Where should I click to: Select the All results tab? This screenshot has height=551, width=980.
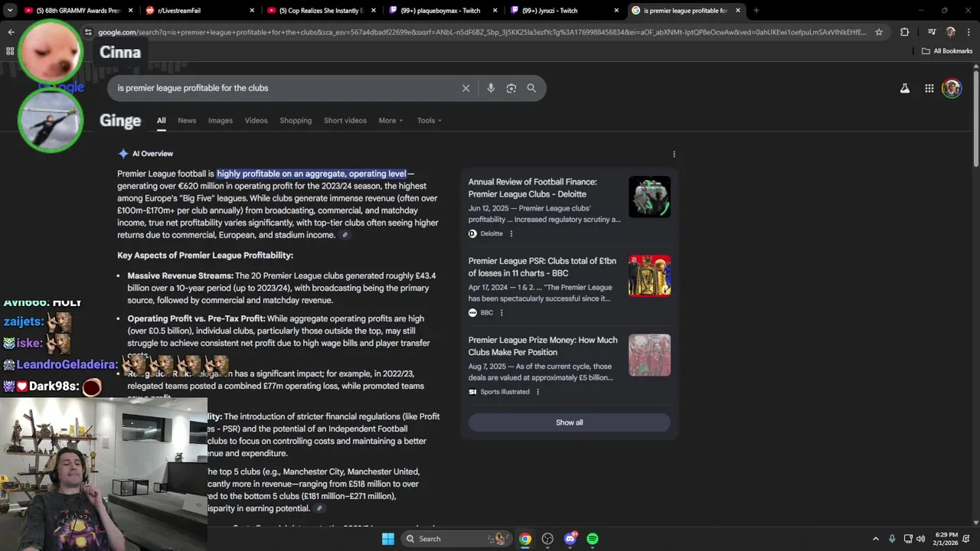click(x=161, y=120)
